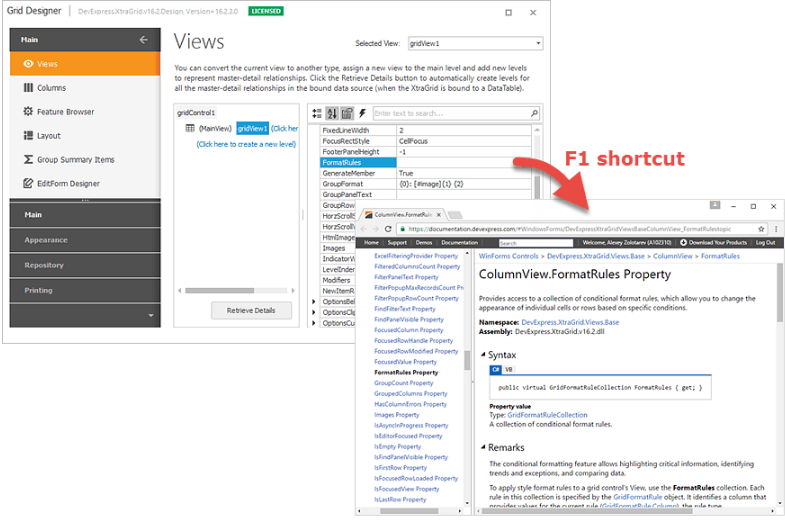Select the Views eye icon in sidebar
This screenshot has width=785, height=520.
(29, 64)
